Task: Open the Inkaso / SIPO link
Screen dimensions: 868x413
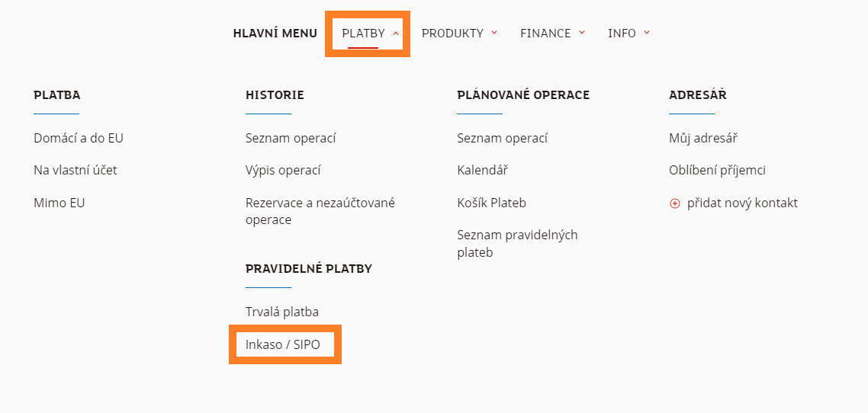Action: pos(283,345)
